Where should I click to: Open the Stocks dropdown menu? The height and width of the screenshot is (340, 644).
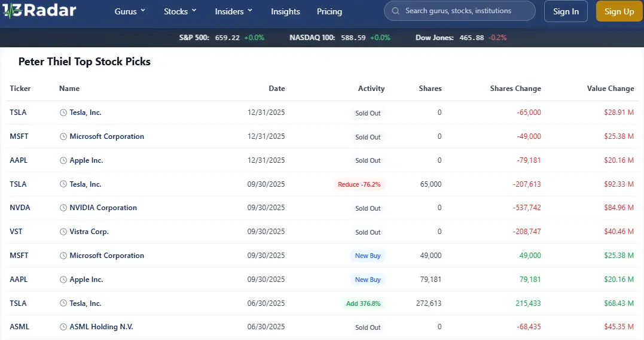point(180,11)
